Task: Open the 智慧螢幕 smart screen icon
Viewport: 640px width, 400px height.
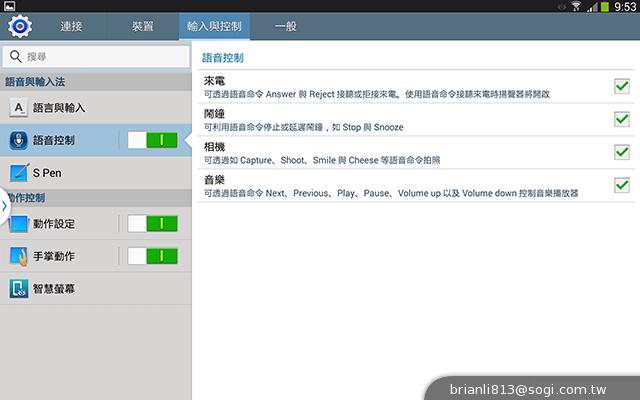Action: [18, 289]
